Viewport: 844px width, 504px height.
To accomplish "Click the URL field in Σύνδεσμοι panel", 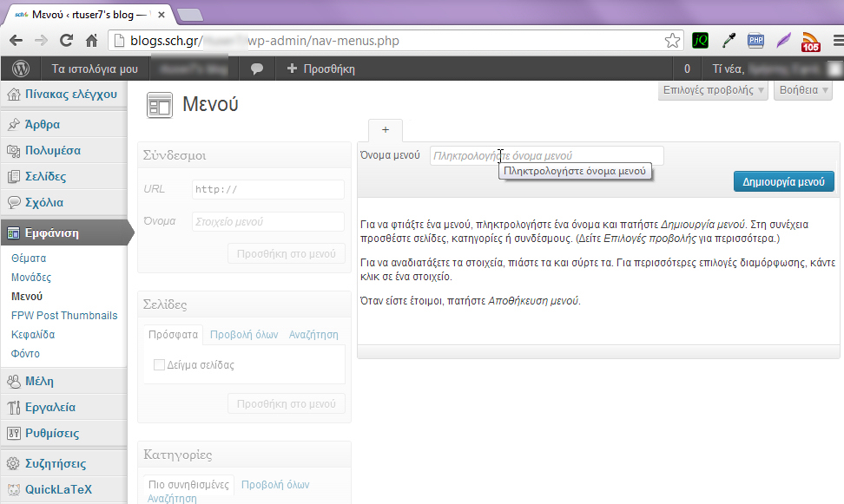I will click(267, 189).
